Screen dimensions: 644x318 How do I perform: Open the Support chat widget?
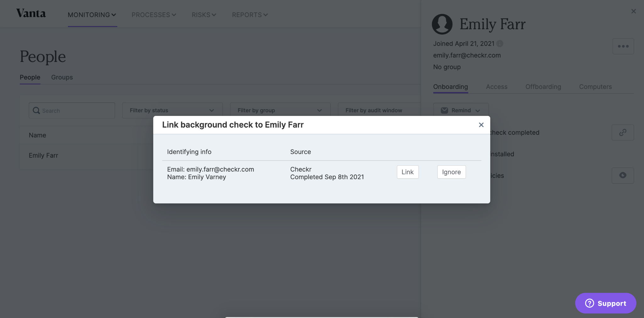(x=606, y=303)
